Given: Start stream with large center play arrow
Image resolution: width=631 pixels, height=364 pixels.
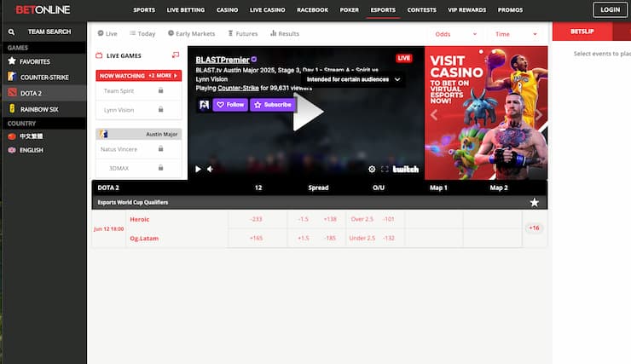Looking at the screenshot, I should click(x=308, y=113).
